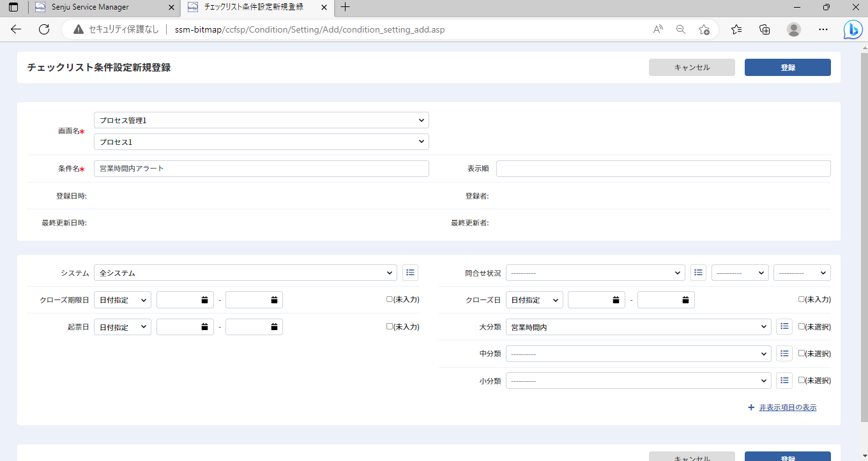Open the プロセス管理1 screen name dropdown

click(x=261, y=120)
